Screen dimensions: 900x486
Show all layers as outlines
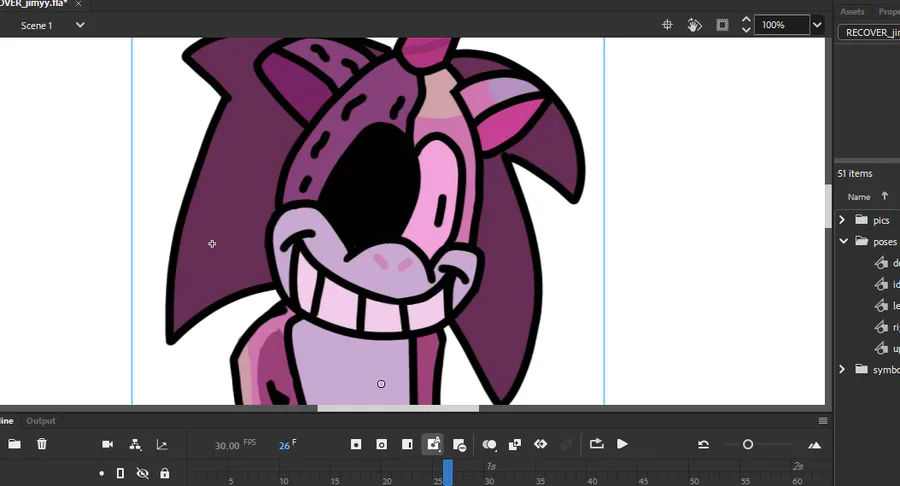[x=120, y=473]
